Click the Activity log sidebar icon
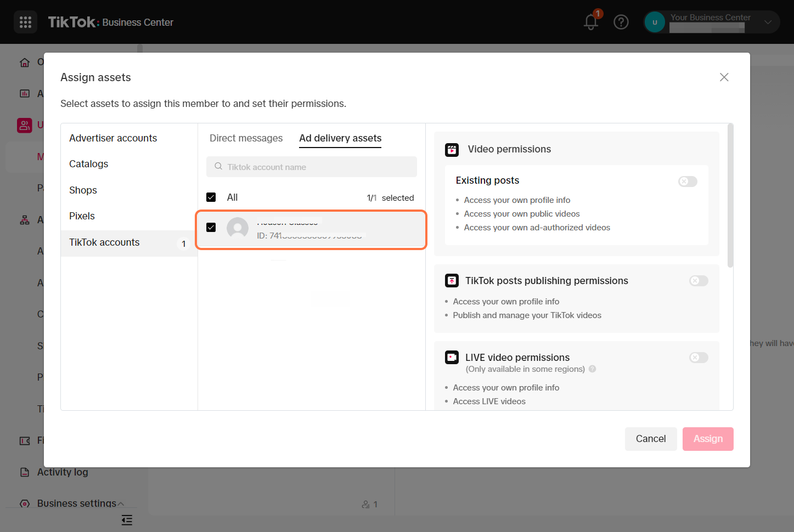Viewport: 794px width, 532px height. pos(25,472)
